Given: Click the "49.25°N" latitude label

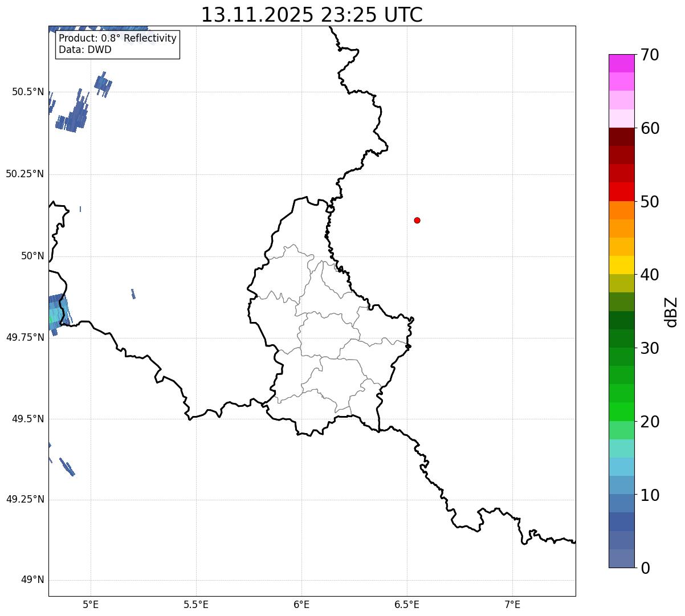Looking at the screenshot, I should [25, 500].
